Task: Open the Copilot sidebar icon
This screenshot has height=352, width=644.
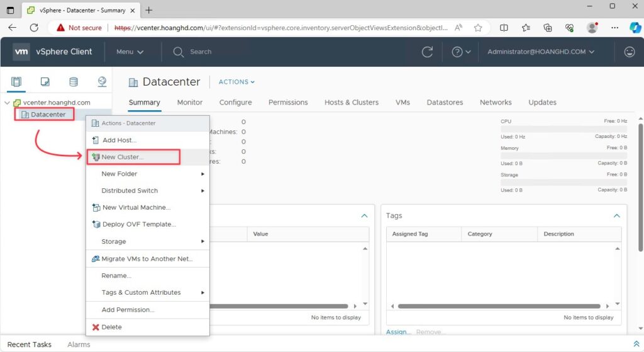Action: (635, 28)
